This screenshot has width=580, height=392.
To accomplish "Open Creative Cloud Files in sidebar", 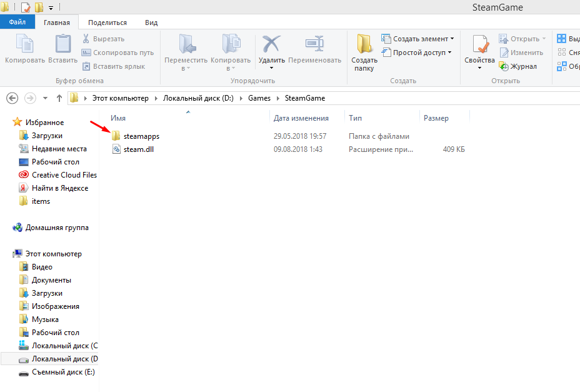I will [x=64, y=174].
